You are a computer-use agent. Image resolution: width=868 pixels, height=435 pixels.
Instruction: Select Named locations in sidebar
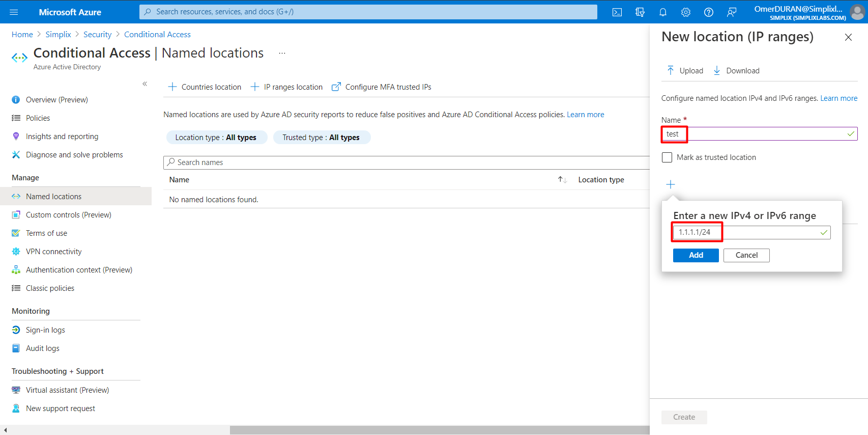point(76,197)
